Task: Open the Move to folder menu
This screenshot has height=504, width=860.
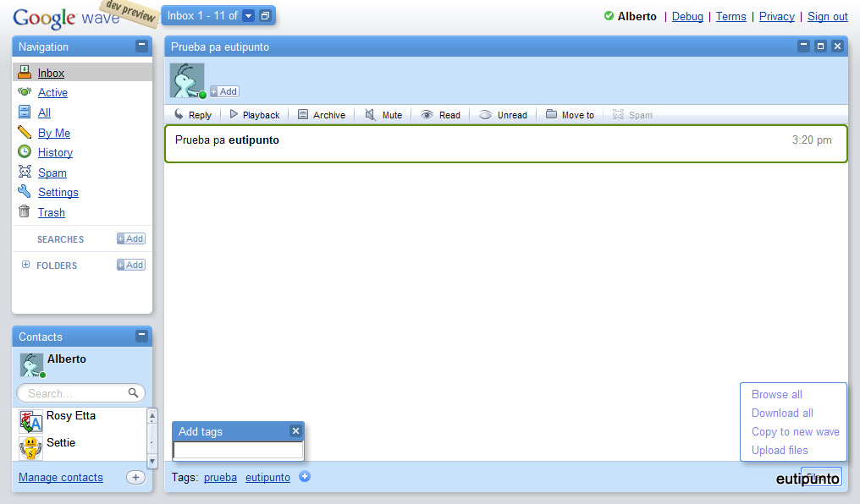Action: click(x=570, y=115)
